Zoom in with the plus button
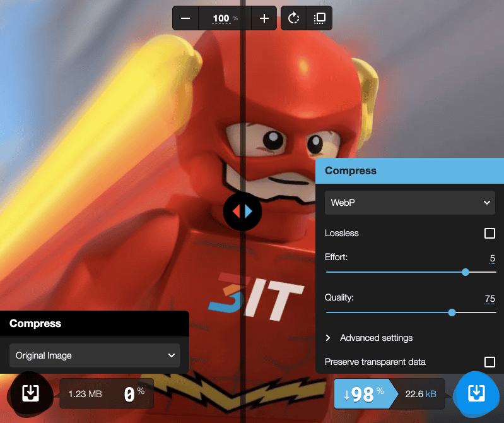Screen dimensions: 504x423 [x=264, y=18]
